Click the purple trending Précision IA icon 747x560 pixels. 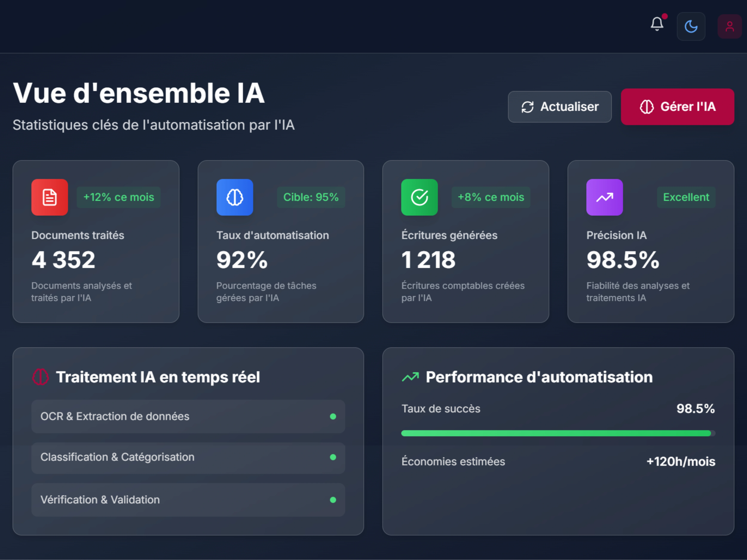coord(604,197)
